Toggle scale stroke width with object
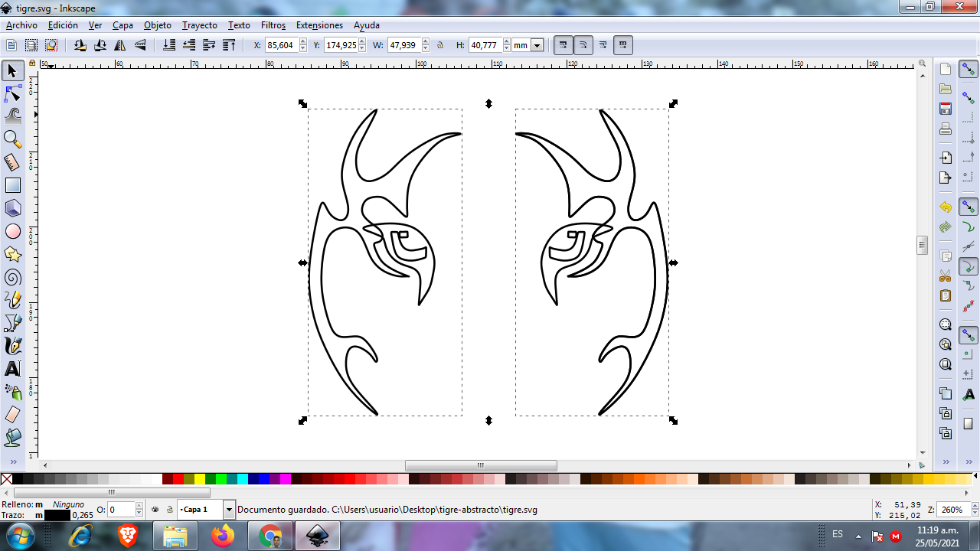980x551 pixels. [x=563, y=45]
